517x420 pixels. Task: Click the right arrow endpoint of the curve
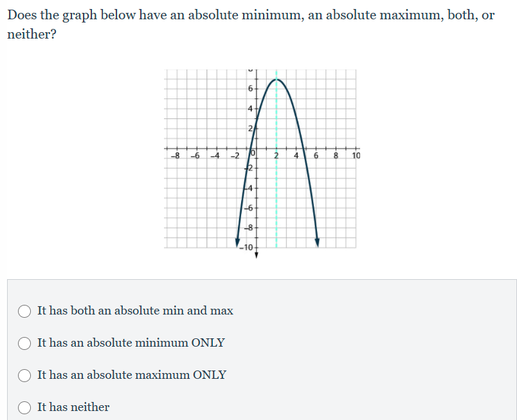316,244
